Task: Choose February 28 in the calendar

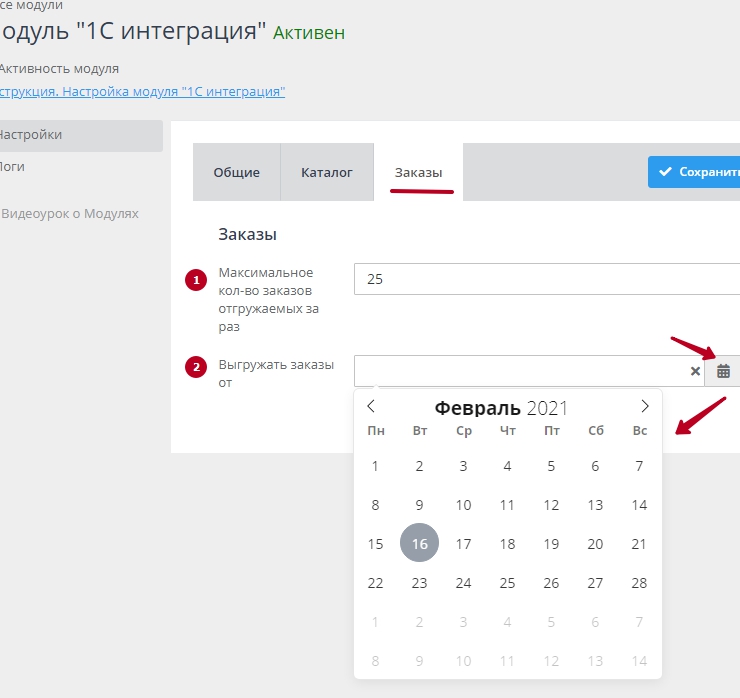Action: point(639,583)
